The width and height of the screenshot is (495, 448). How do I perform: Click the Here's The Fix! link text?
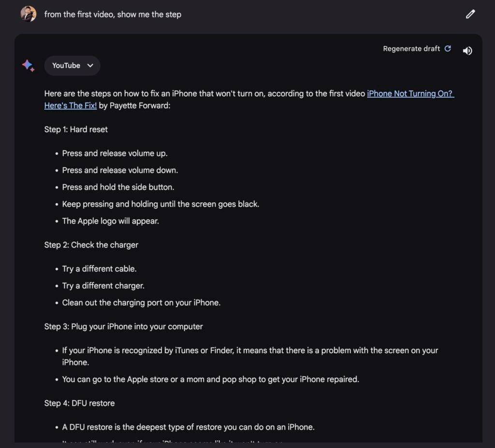[x=71, y=105]
